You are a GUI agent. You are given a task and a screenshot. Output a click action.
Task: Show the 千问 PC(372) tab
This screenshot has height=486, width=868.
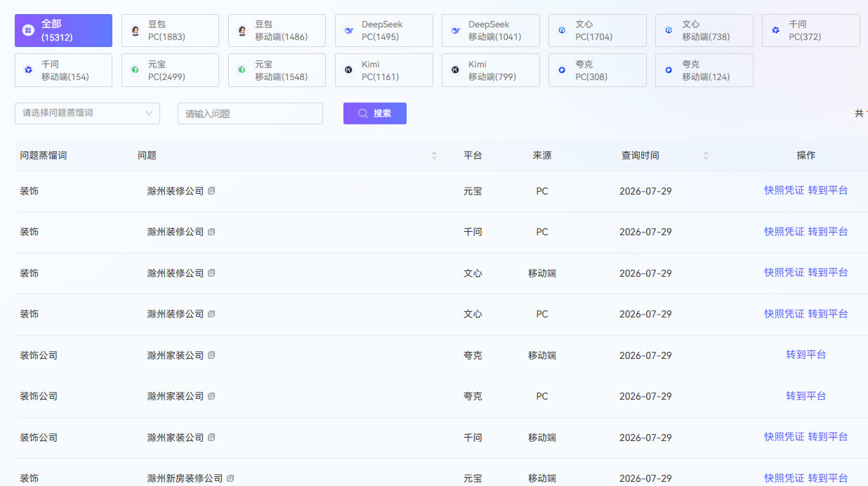(810, 31)
